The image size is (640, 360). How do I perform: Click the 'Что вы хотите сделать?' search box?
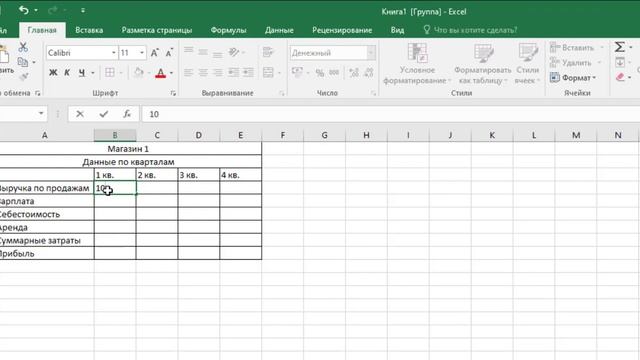470,30
